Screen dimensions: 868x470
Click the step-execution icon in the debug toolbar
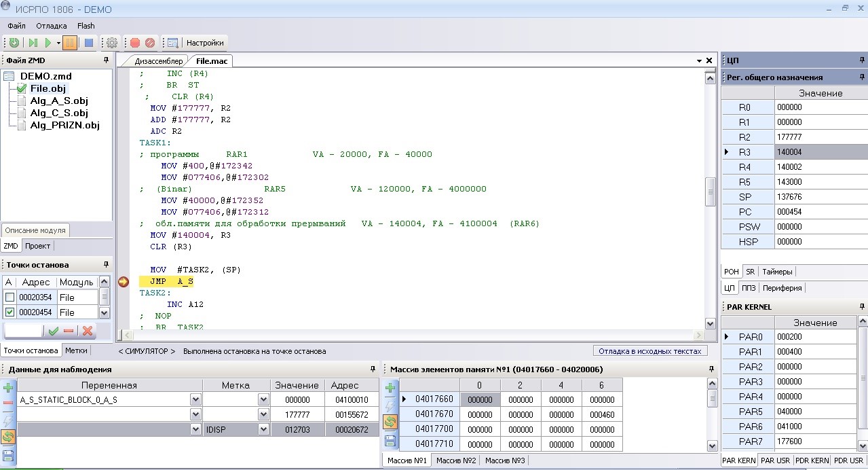pyautogui.click(x=33, y=43)
